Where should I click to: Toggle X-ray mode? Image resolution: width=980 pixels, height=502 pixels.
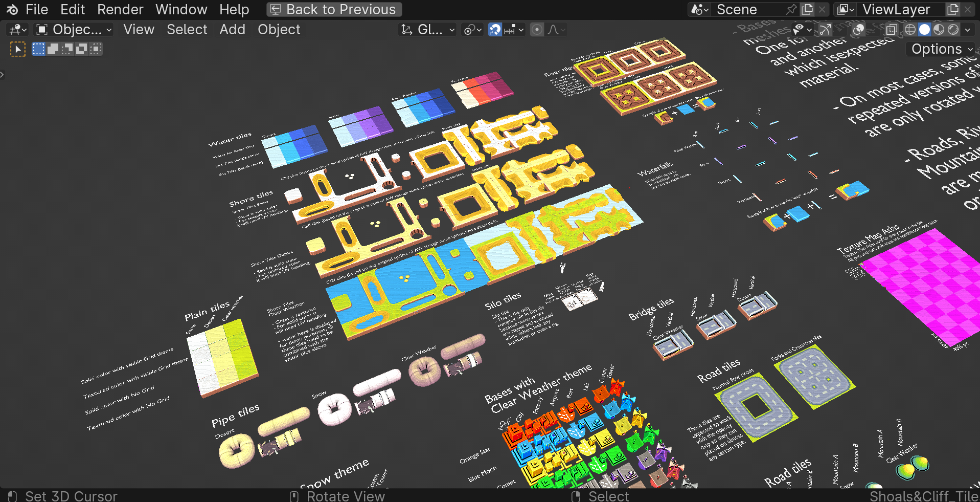click(892, 30)
